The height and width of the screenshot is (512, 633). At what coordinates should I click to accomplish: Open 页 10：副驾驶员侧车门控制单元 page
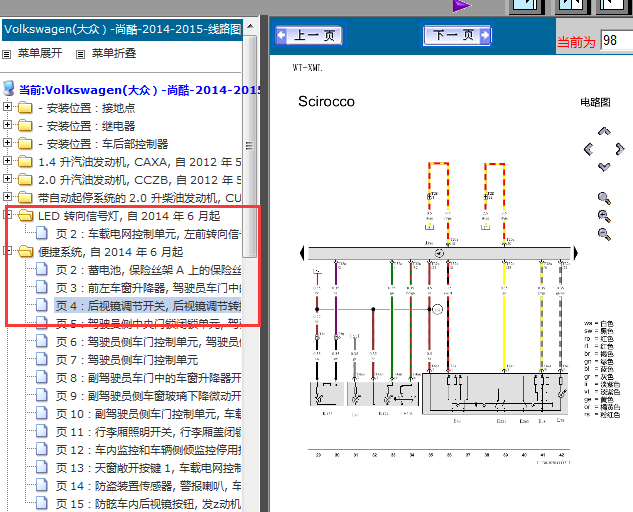point(148,414)
